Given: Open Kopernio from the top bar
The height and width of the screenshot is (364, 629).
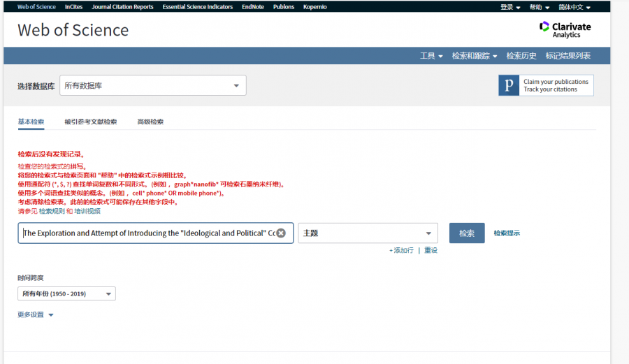Looking at the screenshot, I should [x=315, y=7].
